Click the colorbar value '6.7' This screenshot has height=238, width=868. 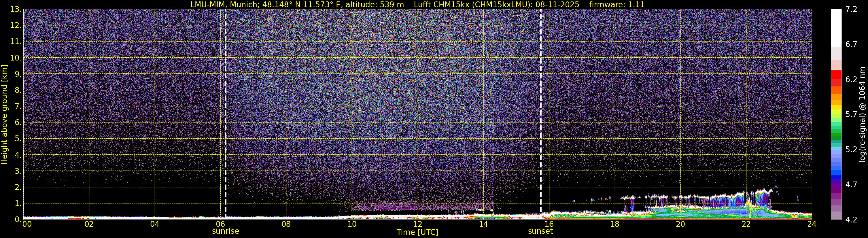coord(851,44)
